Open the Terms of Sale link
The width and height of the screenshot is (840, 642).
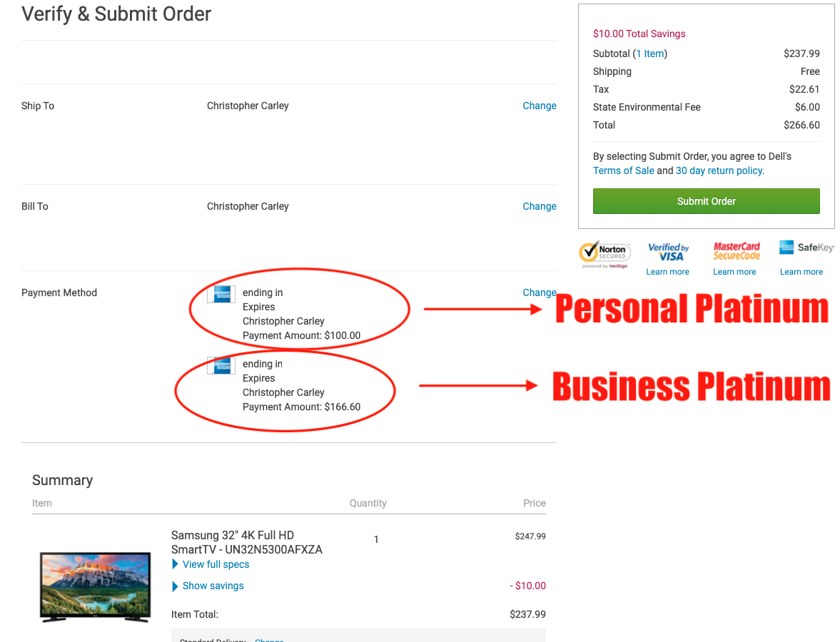point(623,170)
